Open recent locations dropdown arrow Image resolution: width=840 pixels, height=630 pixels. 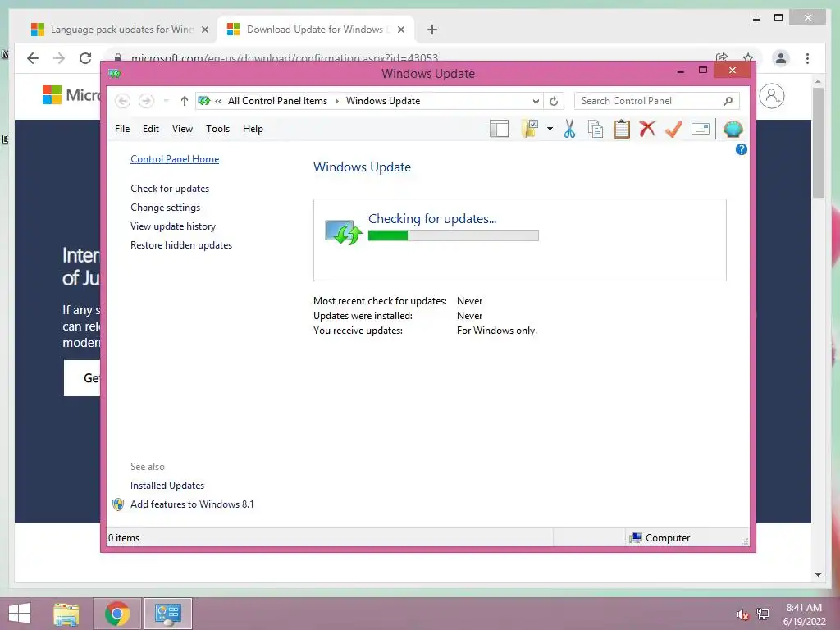point(166,101)
